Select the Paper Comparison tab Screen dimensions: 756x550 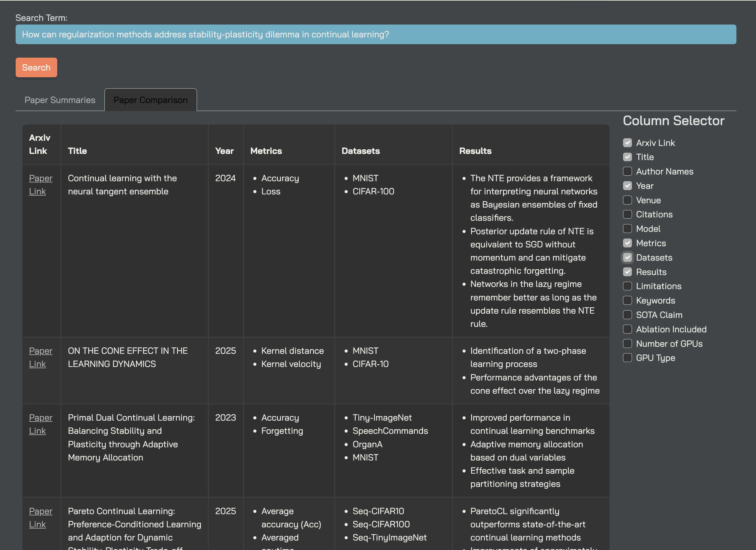coord(151,100)
